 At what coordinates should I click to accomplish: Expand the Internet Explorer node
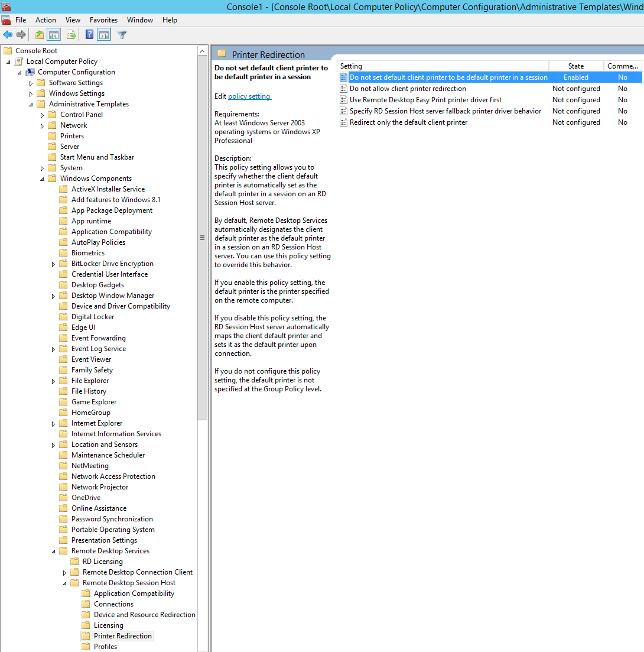click(53, 424)
